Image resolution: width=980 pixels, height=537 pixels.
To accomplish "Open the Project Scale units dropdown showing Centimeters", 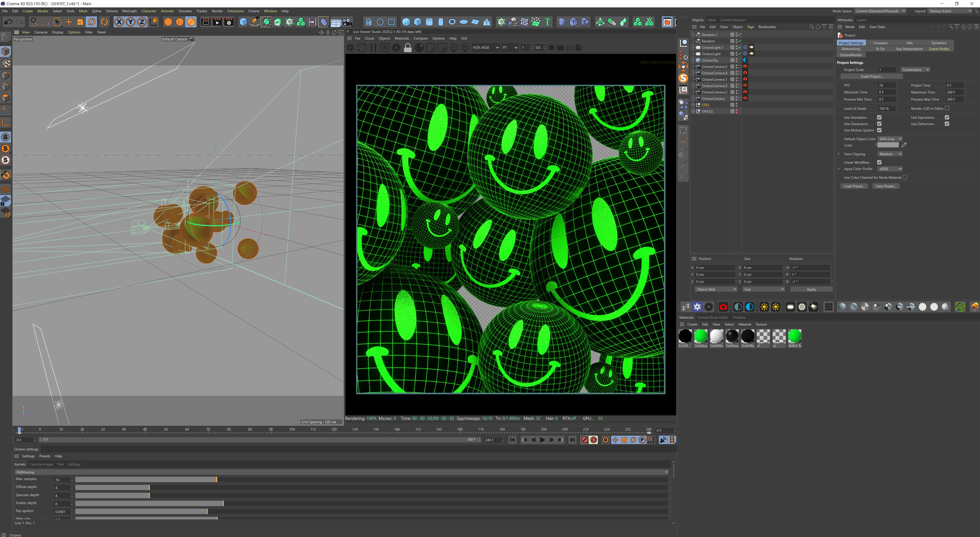I will click(915, 69).
